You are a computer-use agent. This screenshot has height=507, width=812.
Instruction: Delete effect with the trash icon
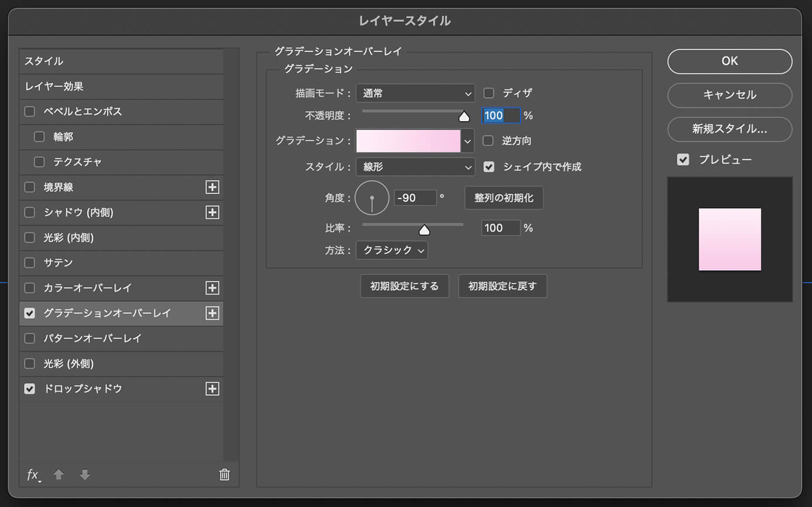pos(224,475)
